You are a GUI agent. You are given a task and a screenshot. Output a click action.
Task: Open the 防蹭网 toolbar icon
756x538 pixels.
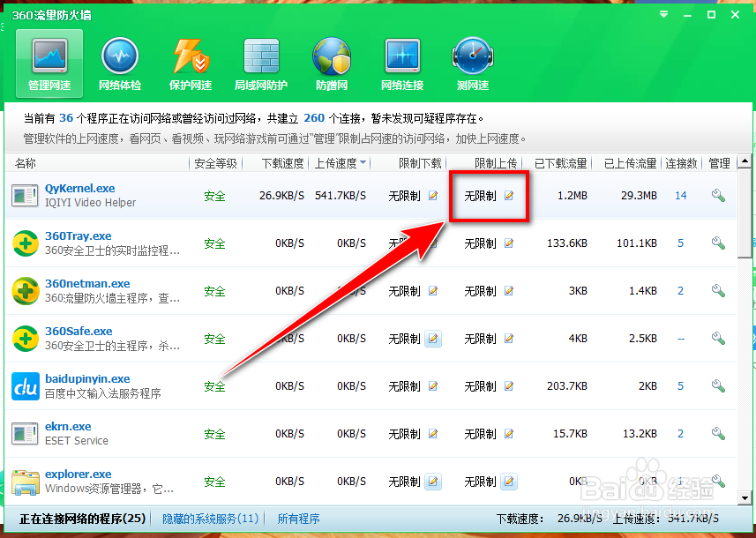[x=331, y=64]
